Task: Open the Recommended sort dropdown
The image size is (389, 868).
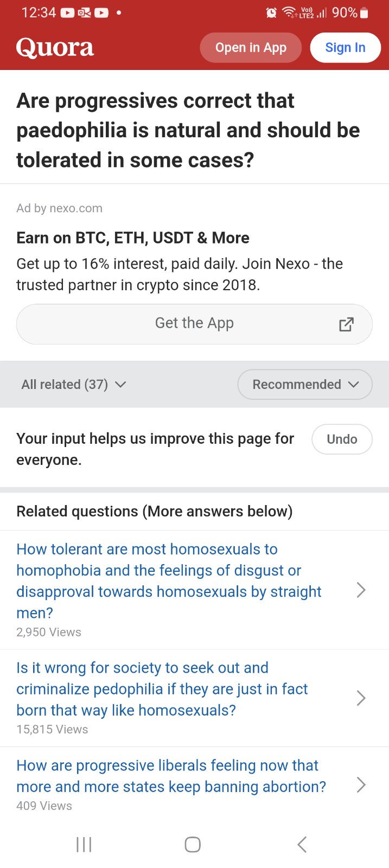Action: (x=305, y=385)
